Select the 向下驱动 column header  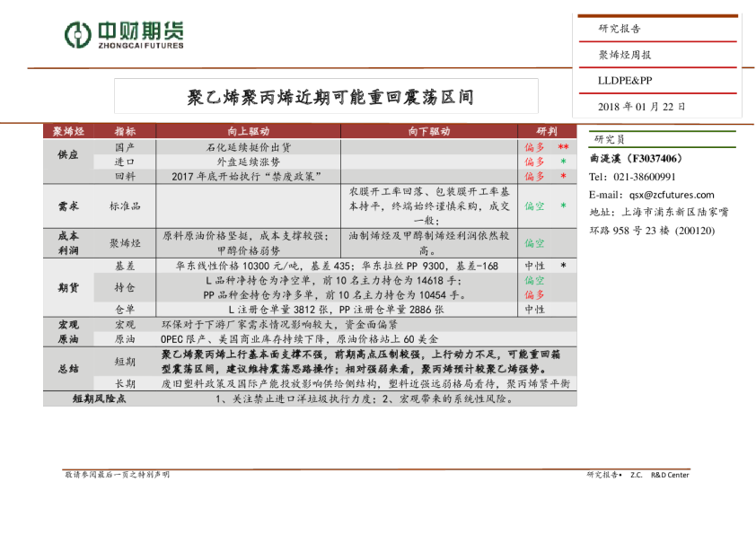click(428, 131)
